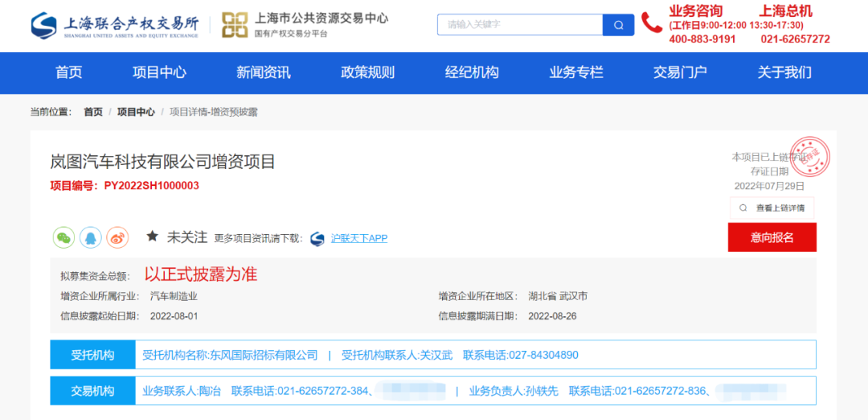Open the 业务专栏 navigation menu
Image resolution: width=868 pixels, height=420 pixels.
576,72
